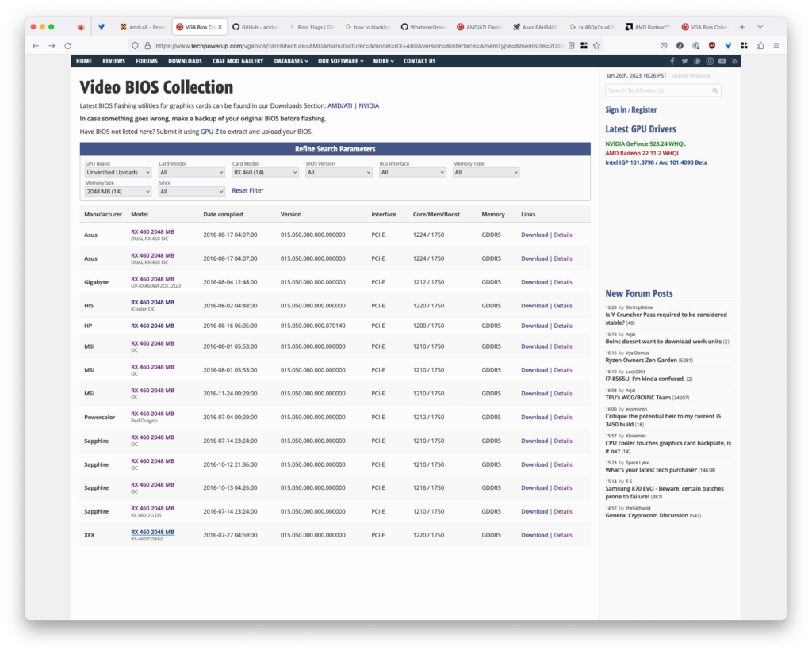812x653 pixels.
Task: Click the YouTube icon in header
Action: 722,61
